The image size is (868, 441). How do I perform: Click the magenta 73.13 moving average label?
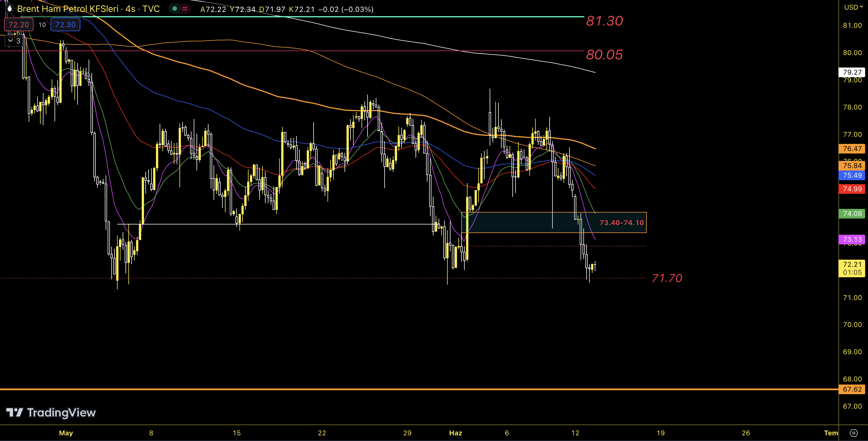pos(852,239)
